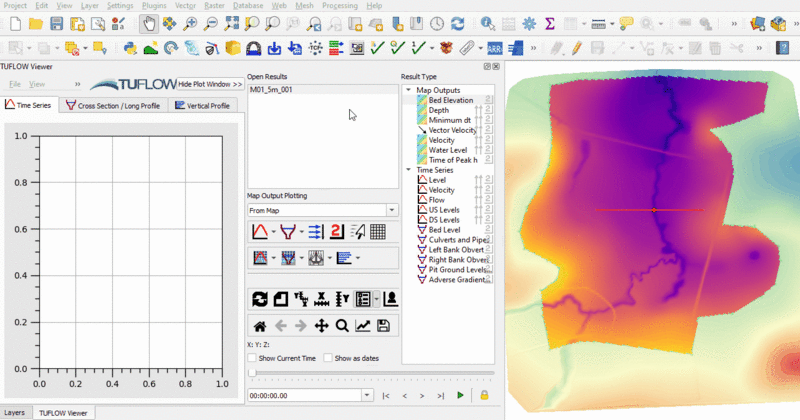
Task: Select M01_5m_001 in Open Results list
Action: tap(271, 90)
